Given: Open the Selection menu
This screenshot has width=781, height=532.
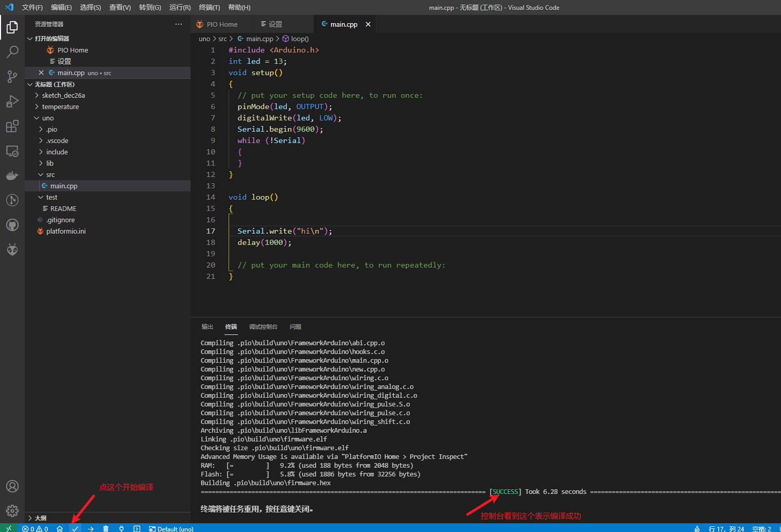Looking at the screenshot, I should 91,7.
